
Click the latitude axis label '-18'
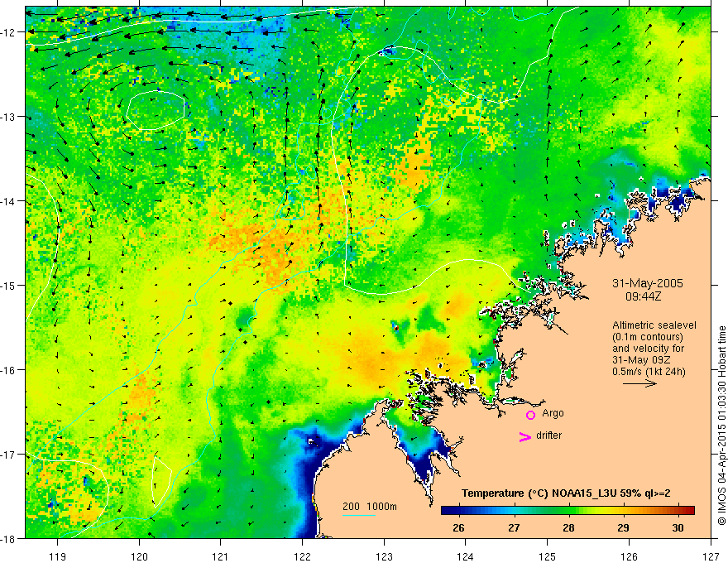click(x=9, y=538)
